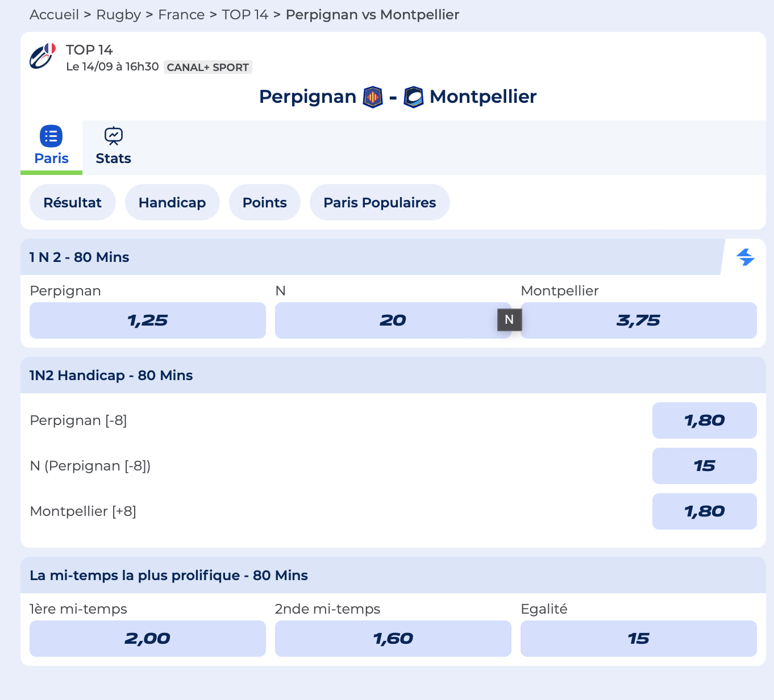Switch to the Stats tab
The image size is (774, 700).
[x=114, y=147]
